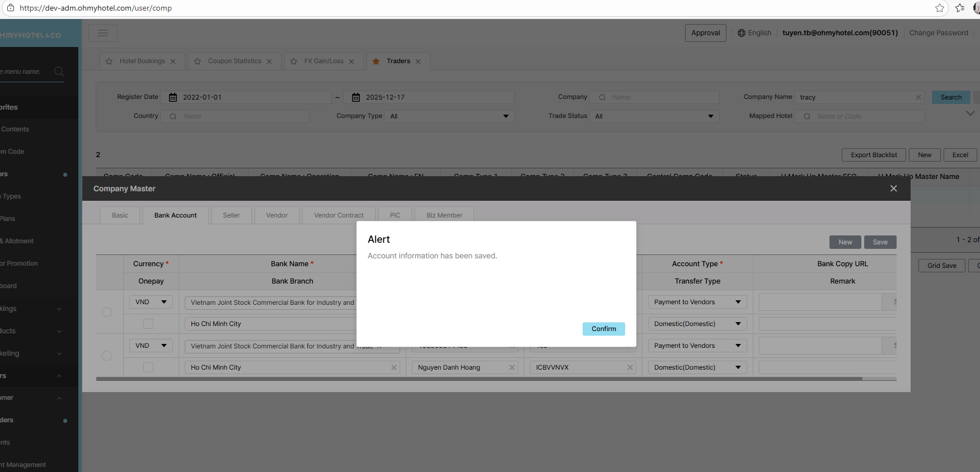Close the FX Gain/Loss tab
Image resolution: width=980 pixels, height=472 pixels.
351,62
